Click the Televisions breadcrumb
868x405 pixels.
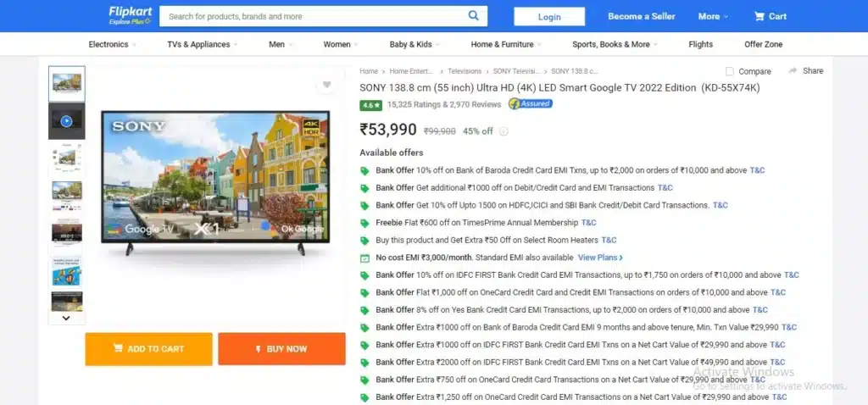click(x=465, y=71)
